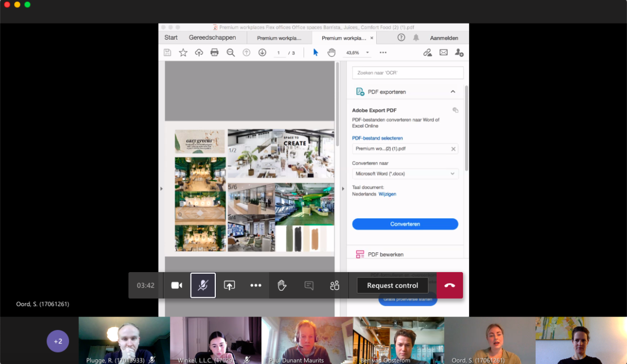627x364 pixels.
Task: Click the PDF bewerken panel icon
Action: 360,254
